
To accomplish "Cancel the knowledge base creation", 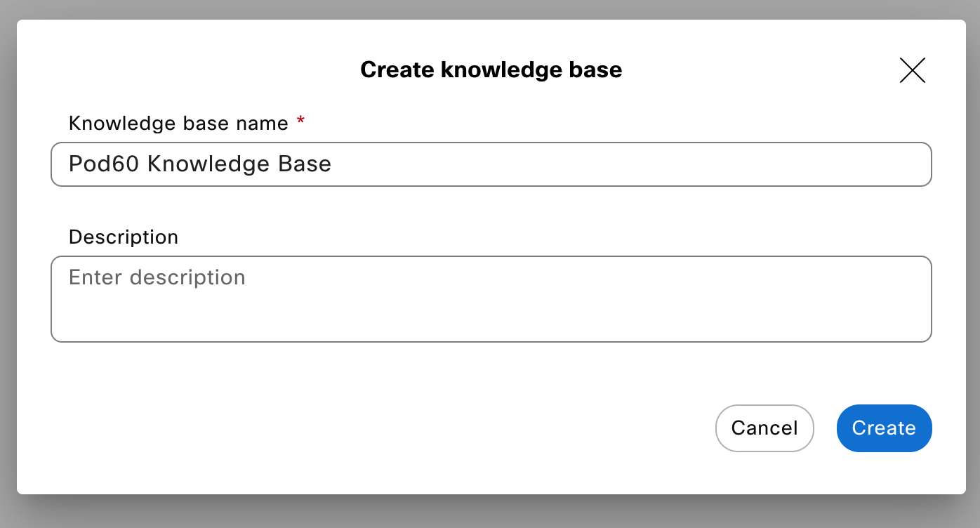I will coord(764,428).
